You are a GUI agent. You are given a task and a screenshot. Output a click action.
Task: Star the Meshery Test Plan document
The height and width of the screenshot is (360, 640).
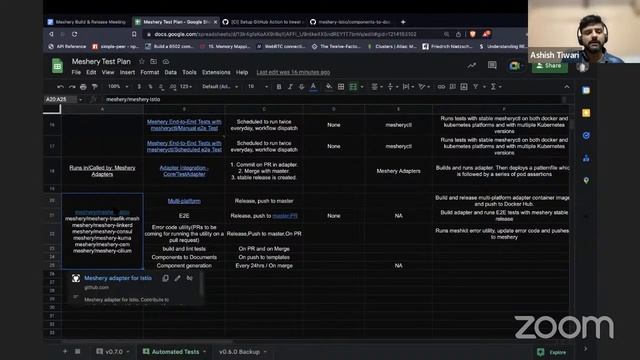142,61
